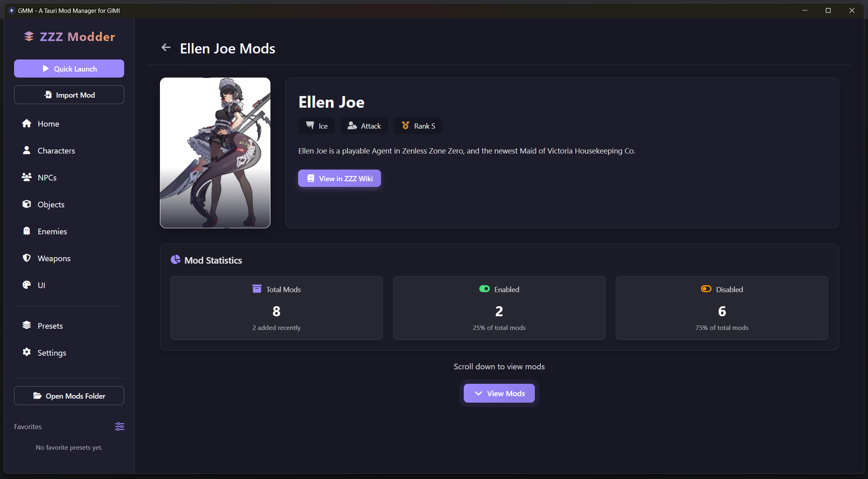The image size is (868, 479).
Task: Open View in ZZZ Wiki
Action: tap(339, 178)
